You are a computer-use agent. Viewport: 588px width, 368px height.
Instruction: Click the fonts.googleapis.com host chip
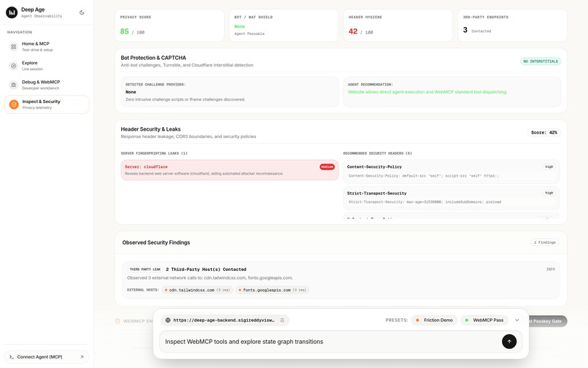273,290
